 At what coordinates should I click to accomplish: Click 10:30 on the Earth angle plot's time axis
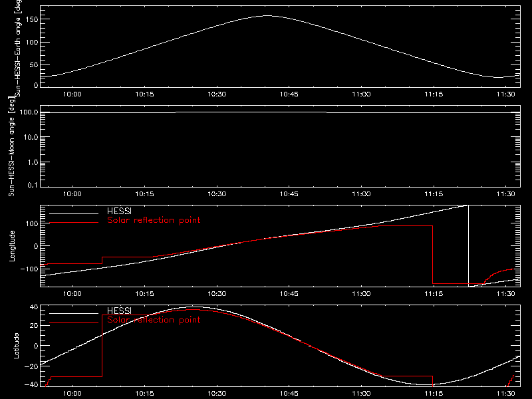pyautogui.click(x=217, y=94)
